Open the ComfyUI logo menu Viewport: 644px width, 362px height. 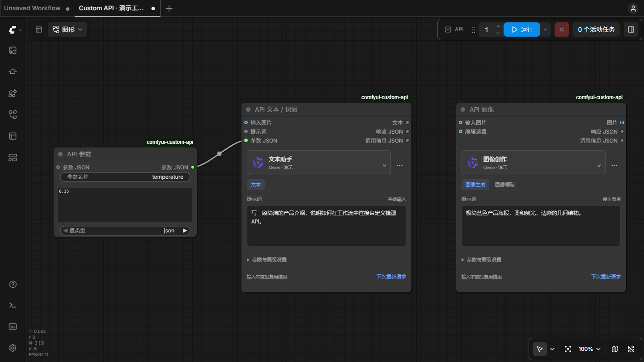point(15,30)
